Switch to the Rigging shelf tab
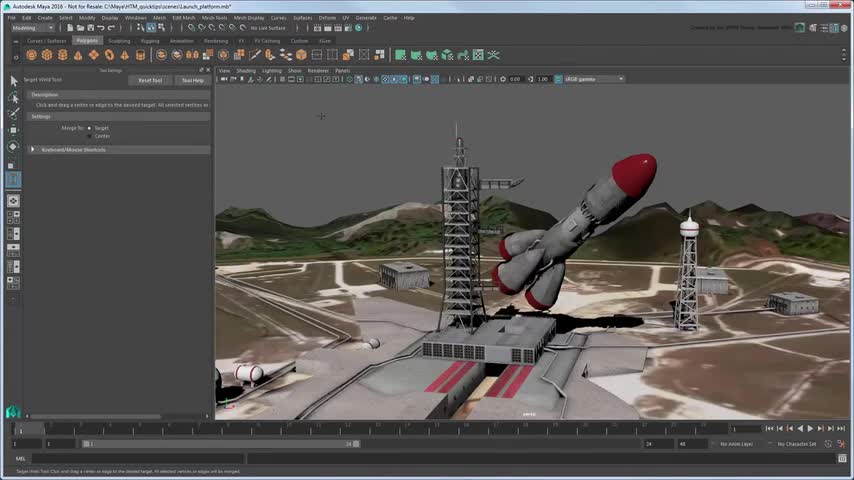 coord(150,41)
